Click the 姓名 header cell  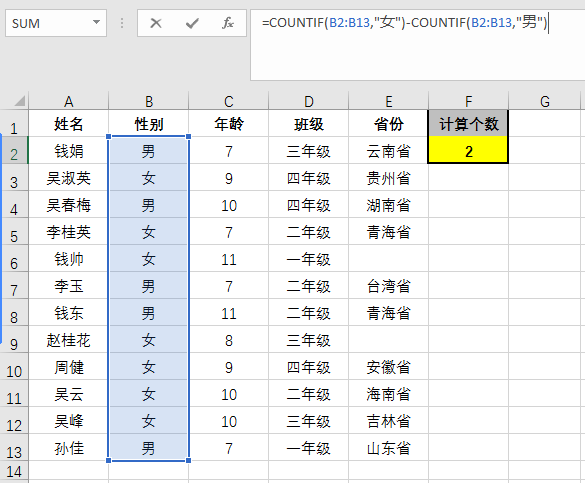pyautogui.click(x=69, y=123)
